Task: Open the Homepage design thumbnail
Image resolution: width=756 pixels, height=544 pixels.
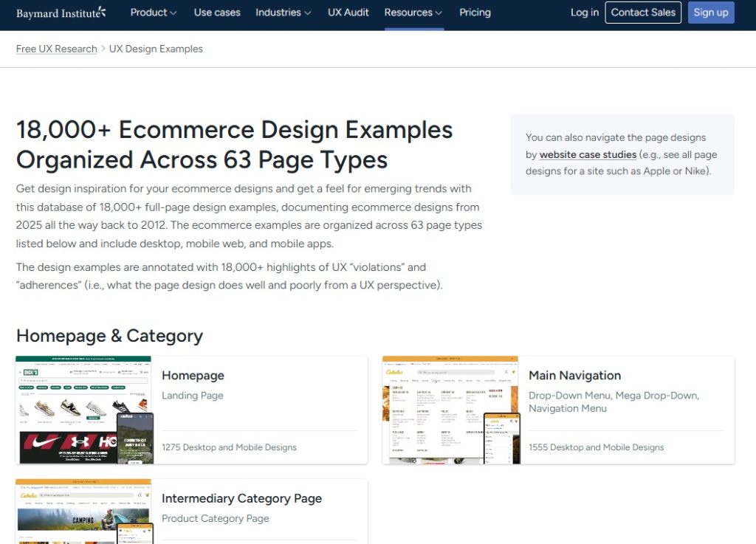Action: coord(84,410)
